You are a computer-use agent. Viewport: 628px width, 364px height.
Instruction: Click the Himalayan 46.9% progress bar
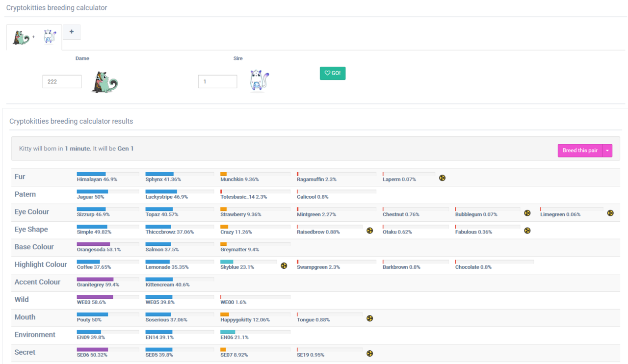(108, 174)
